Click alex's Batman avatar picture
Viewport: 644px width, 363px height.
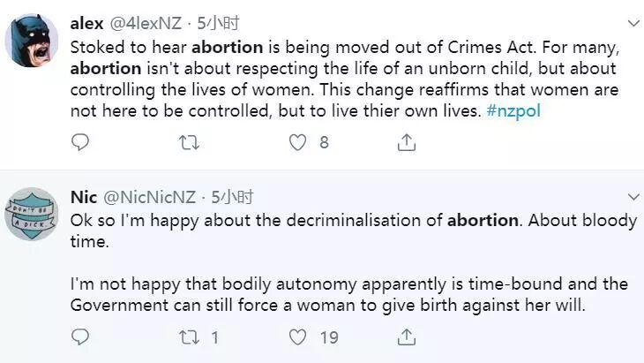pos(32,42)
